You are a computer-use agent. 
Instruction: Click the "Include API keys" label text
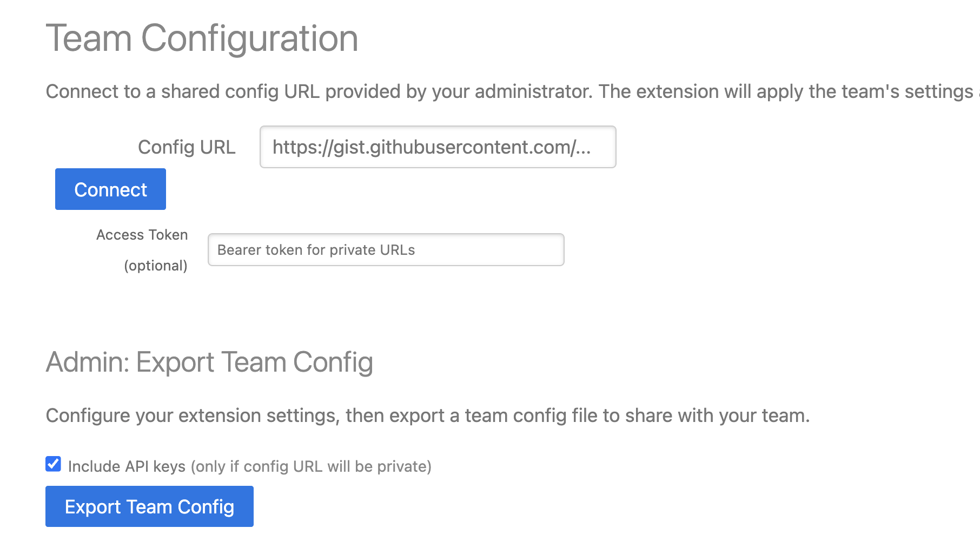click(x=127, y=466)
